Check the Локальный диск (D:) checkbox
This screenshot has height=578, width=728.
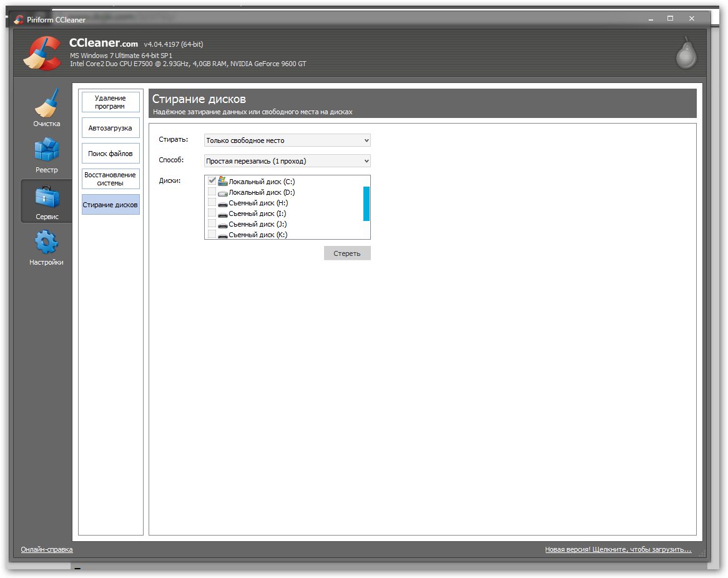coord(212,192)
